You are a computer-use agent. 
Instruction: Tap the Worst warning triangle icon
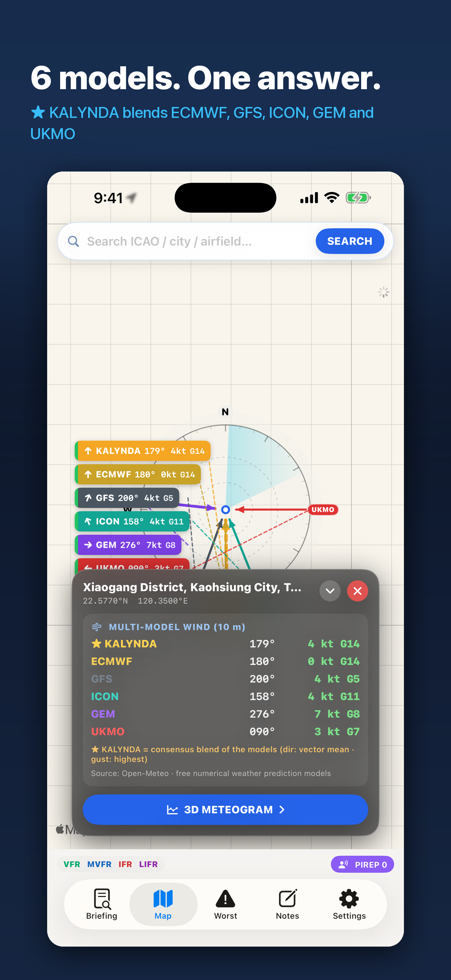click(225, 899)
